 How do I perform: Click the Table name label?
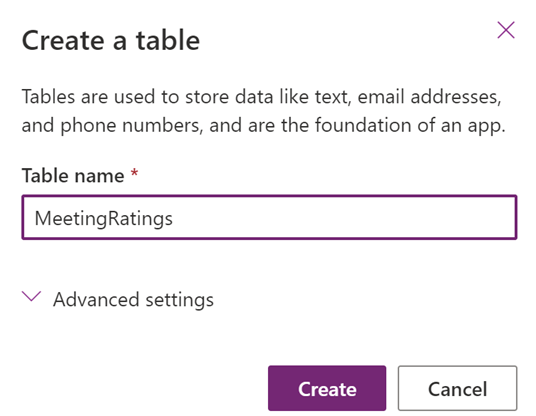click(x=73, y=176)
